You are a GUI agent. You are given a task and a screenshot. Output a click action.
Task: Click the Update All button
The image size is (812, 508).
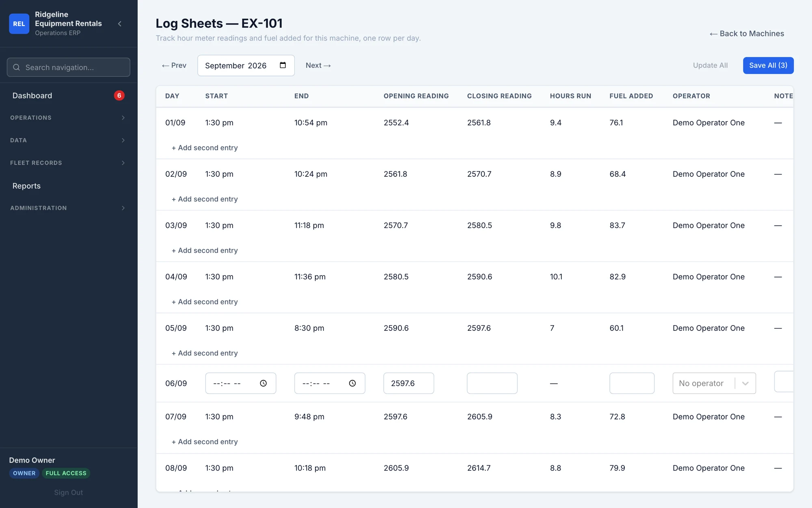710,65
